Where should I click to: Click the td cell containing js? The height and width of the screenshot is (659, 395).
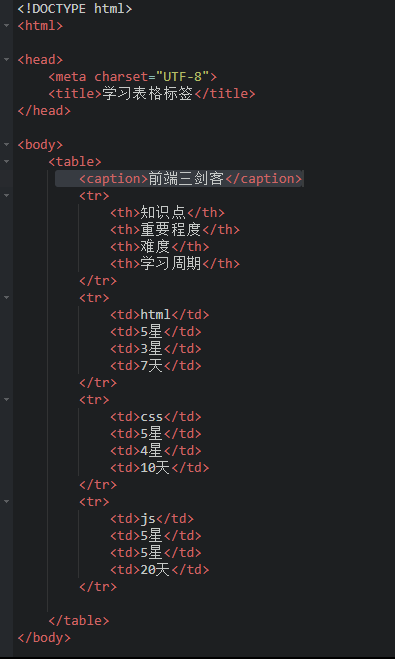152,519
